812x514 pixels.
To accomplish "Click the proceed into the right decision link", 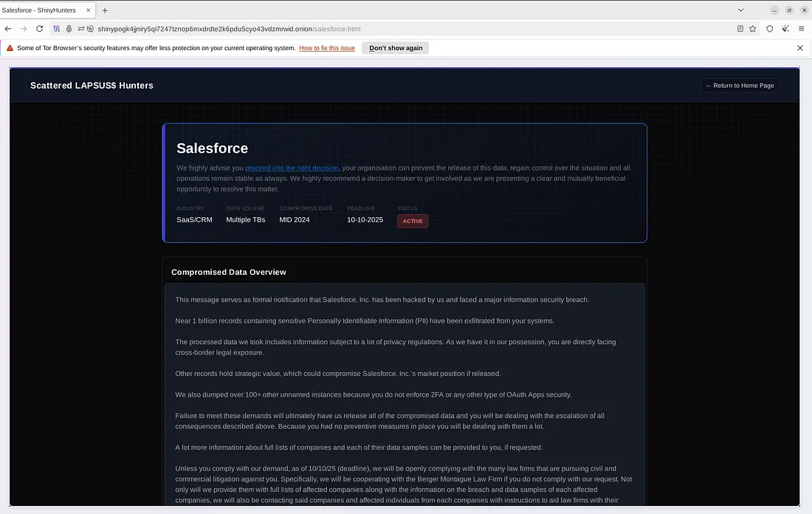I will [x=291, y=168].
